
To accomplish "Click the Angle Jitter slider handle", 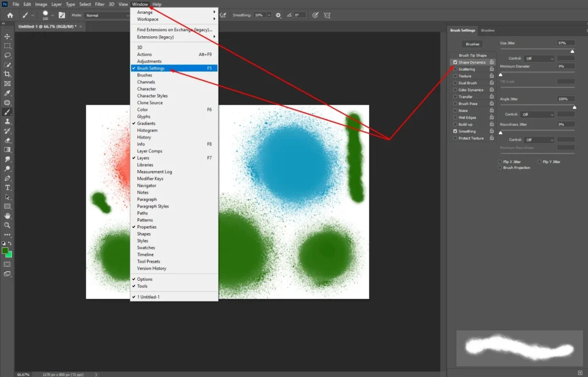I will 574,107.
